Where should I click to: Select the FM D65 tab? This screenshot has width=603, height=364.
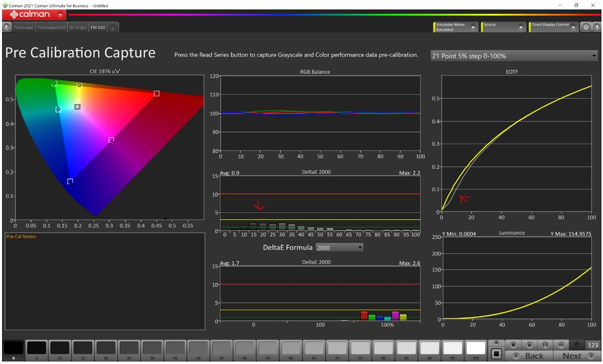point(97,28)
